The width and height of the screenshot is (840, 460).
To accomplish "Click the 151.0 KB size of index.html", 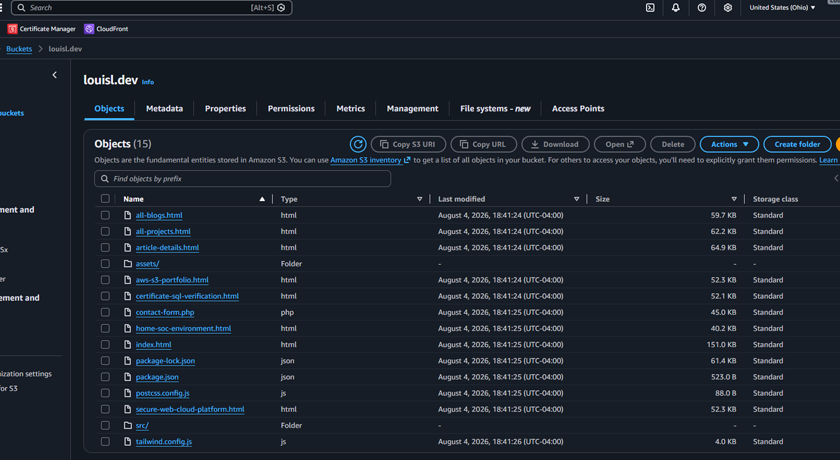I will click(x=721, y=344).
